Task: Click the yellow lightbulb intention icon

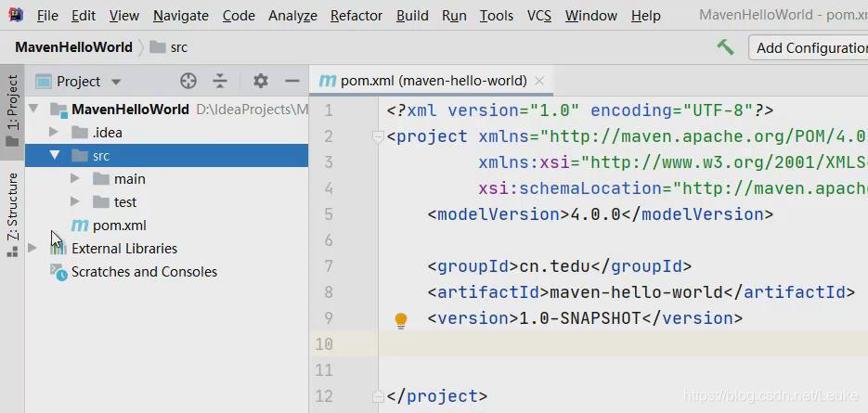Action: coord(401,320)
